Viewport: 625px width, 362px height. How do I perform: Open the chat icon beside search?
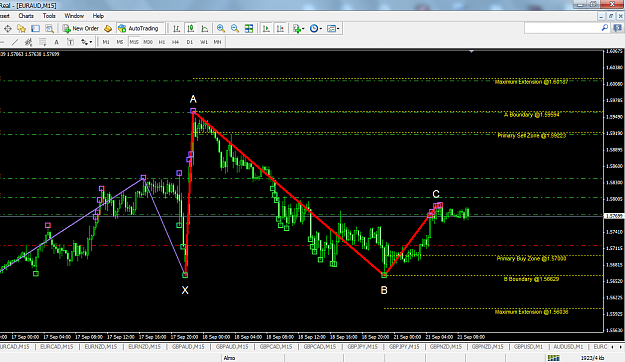click(618, 28)
